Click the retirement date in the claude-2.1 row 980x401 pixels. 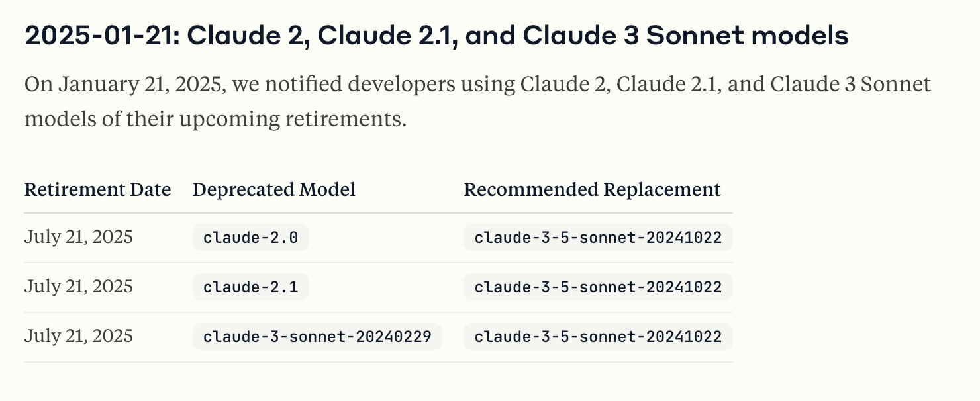point(79,287)
